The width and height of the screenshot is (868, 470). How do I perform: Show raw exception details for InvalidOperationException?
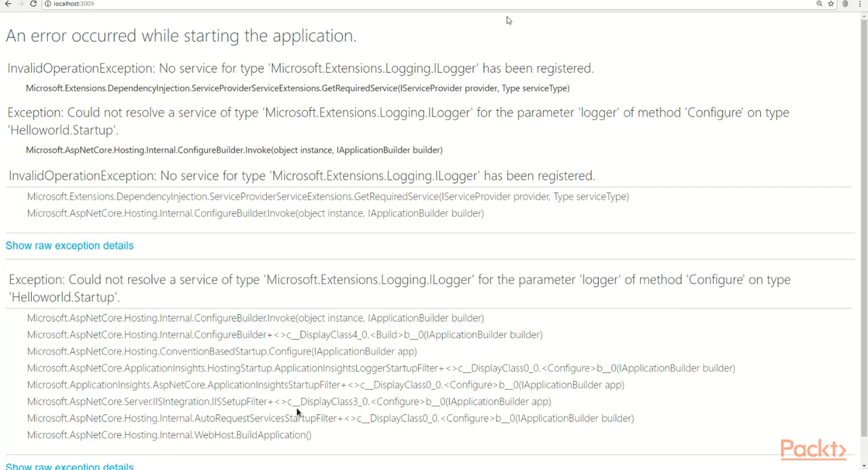coord(69,246)
